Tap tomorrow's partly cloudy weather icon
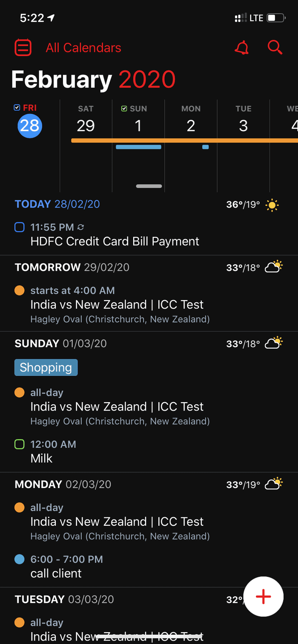The height and width of the screenshot is (644, 298). 274,267
